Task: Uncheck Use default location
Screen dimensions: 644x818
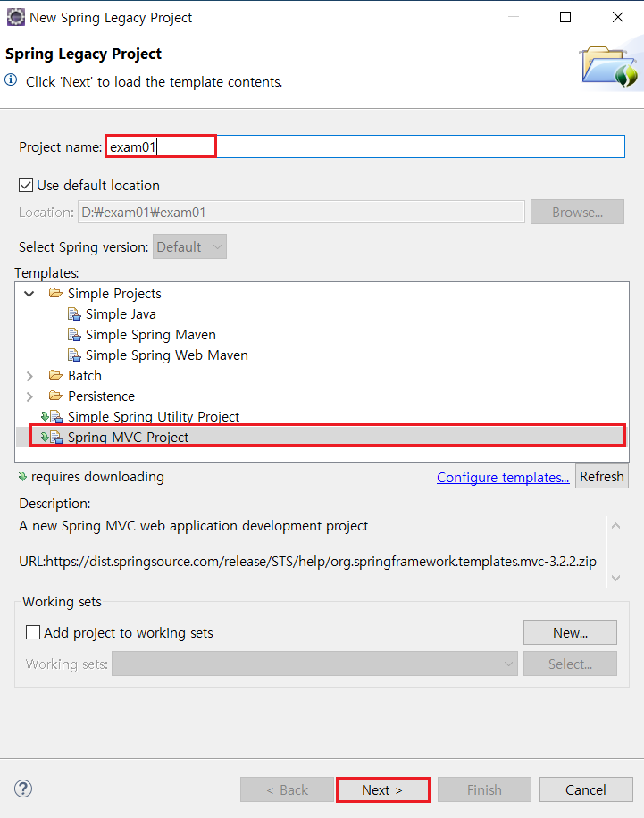Action: [26, 185]
